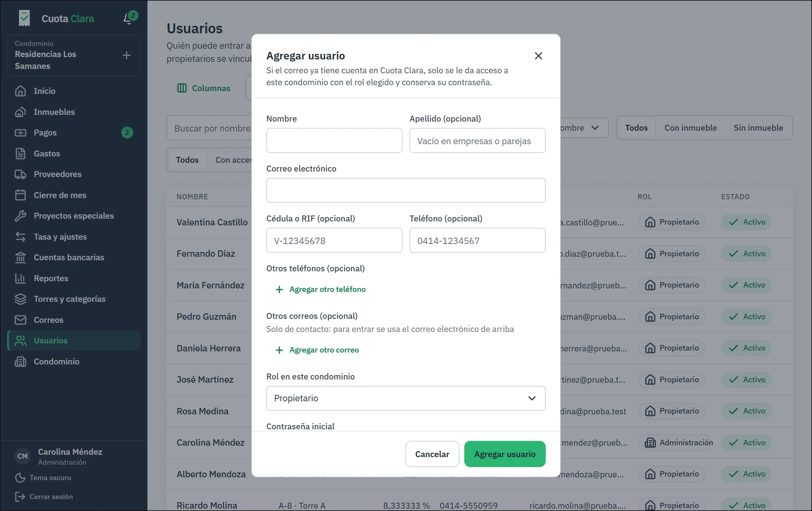Viewport: 812px width, 511px height.
Task: Click Agregar otro teléfono link
Action: tap(320, 290)
